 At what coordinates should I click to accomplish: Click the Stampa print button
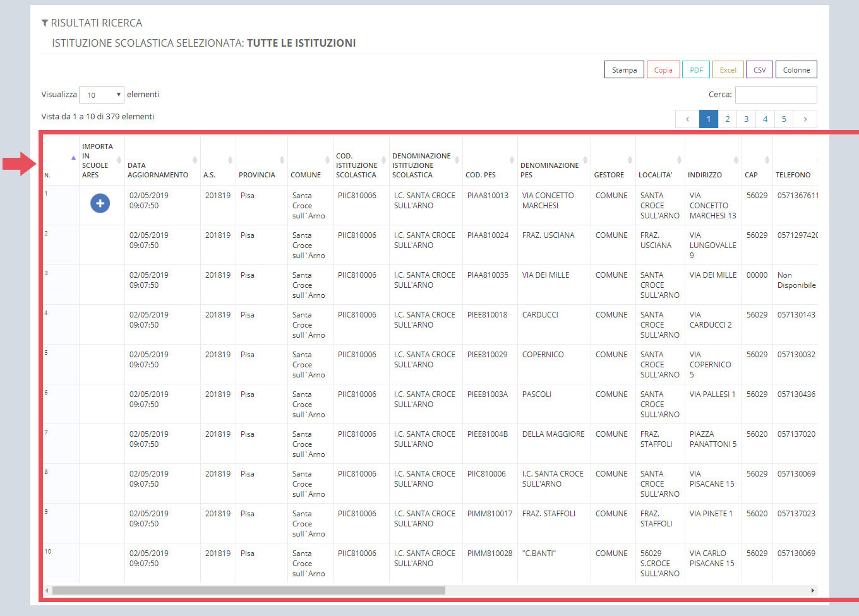624,70
